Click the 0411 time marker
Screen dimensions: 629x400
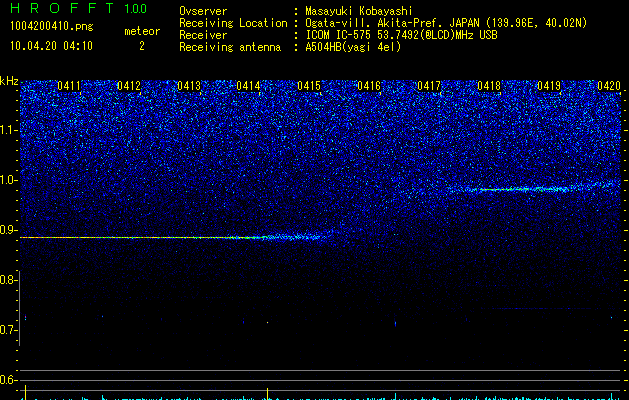point(69,86)
